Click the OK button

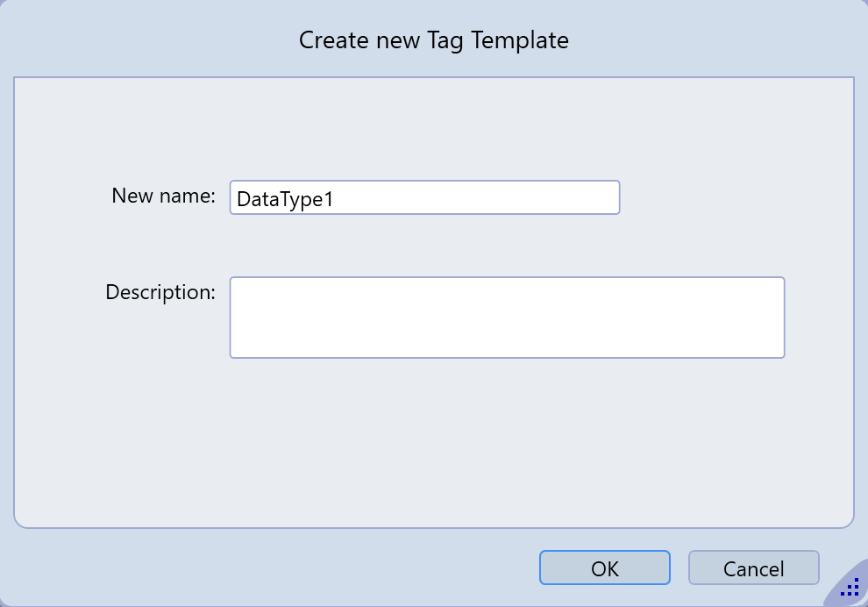[x=604, y=568]
